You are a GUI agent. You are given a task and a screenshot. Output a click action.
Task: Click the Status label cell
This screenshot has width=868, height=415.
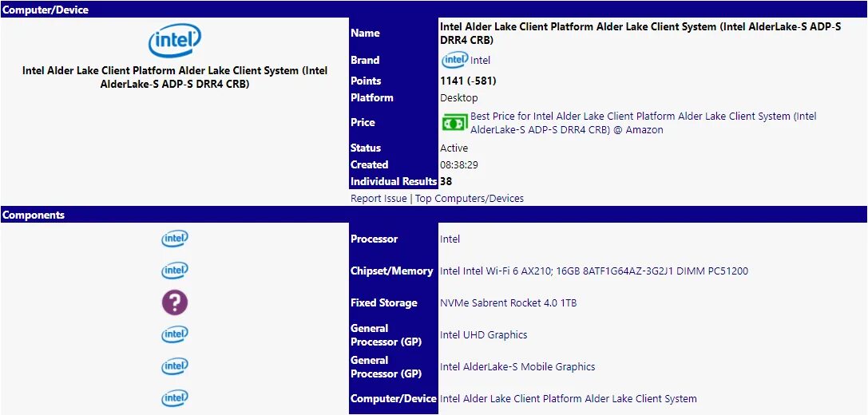[x=394, y=148]
